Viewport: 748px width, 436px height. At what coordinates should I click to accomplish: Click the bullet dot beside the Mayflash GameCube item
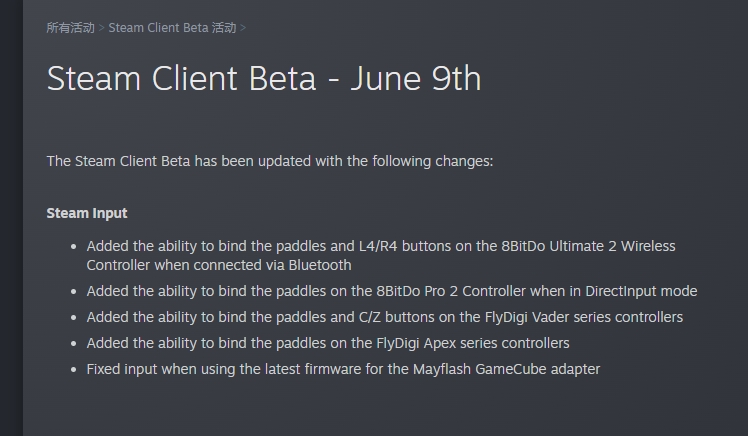point(73,370)
